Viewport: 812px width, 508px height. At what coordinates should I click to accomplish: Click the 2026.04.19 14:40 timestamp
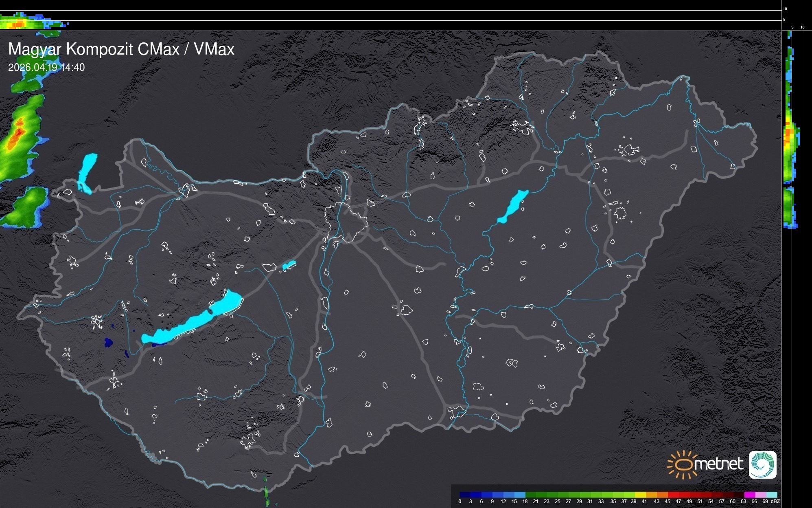[46, 67]
